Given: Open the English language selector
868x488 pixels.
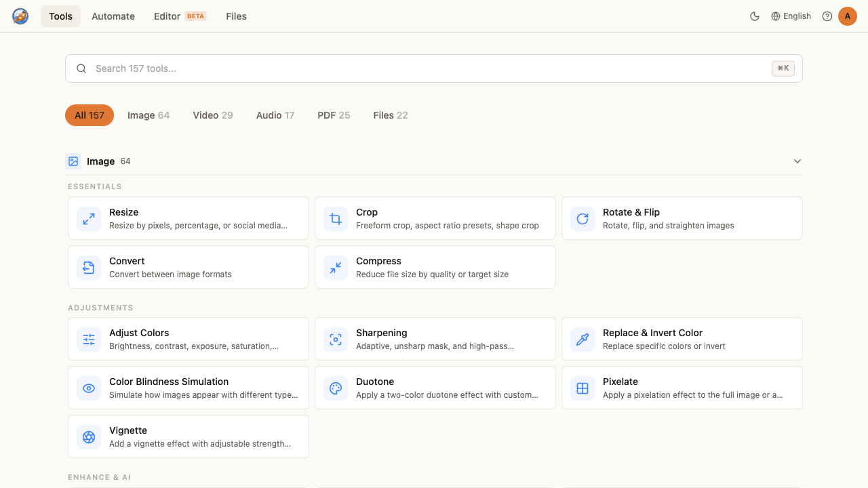Looking at the screenshot, I should click(x=791, y=16).
